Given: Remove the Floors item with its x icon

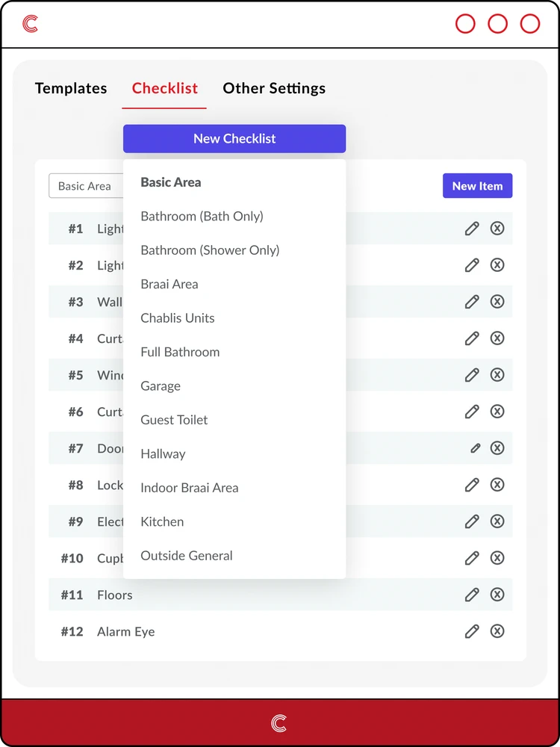Looking at the screenshot, I should [497, 595].
